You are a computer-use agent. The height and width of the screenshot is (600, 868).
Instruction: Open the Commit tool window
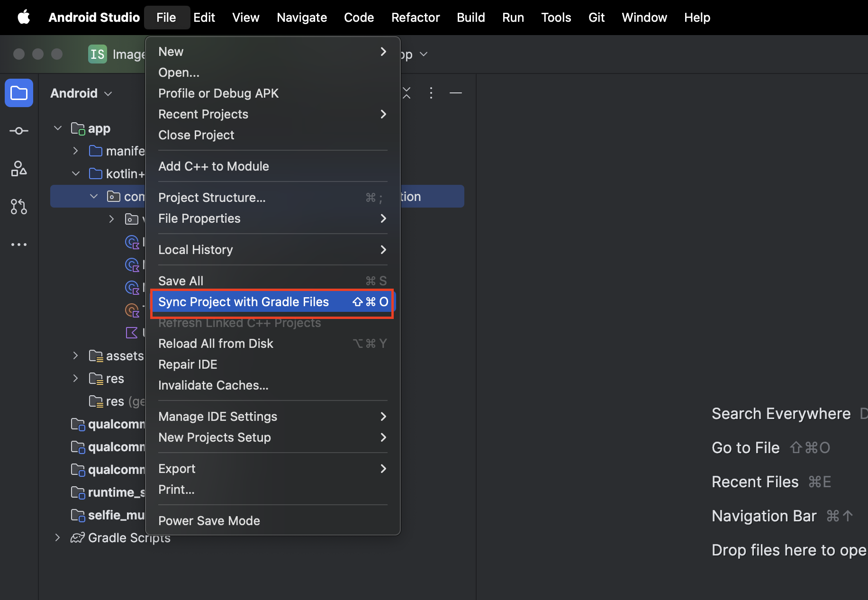click(18, 131)
